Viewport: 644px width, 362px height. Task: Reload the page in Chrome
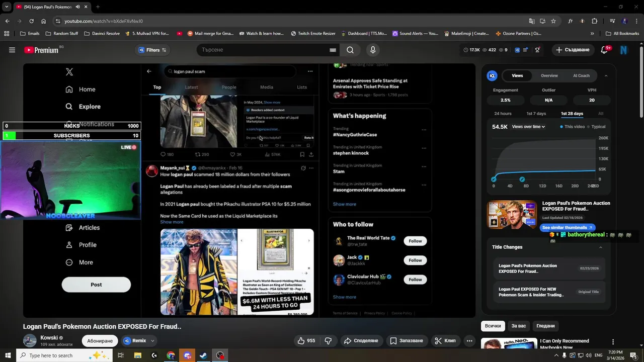[31, 21]
